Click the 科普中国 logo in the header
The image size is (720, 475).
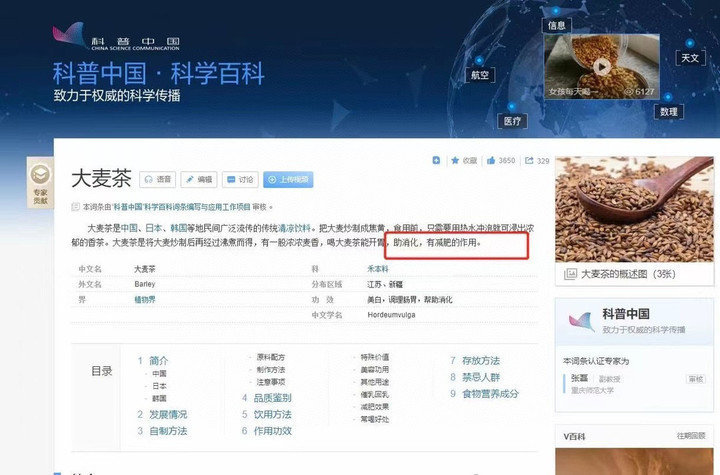116,36
